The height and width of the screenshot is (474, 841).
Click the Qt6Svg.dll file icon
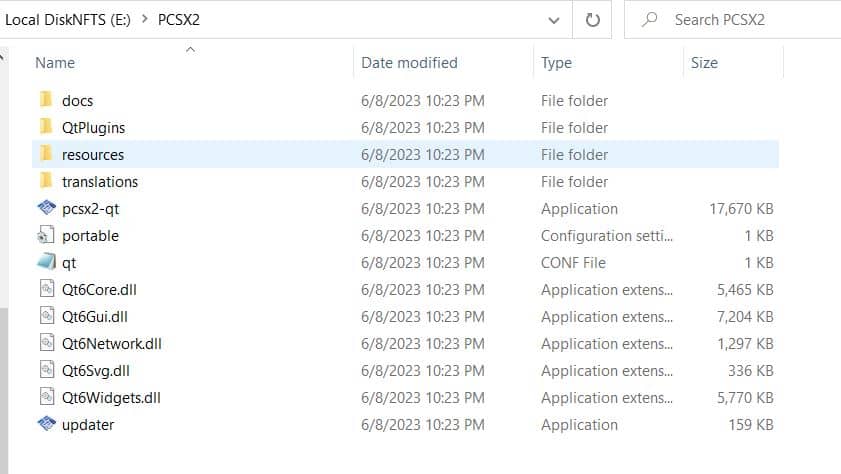tap(47, 369)
